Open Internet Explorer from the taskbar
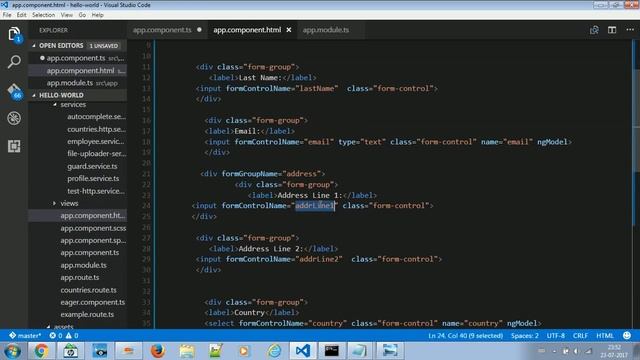 point(274,351)
